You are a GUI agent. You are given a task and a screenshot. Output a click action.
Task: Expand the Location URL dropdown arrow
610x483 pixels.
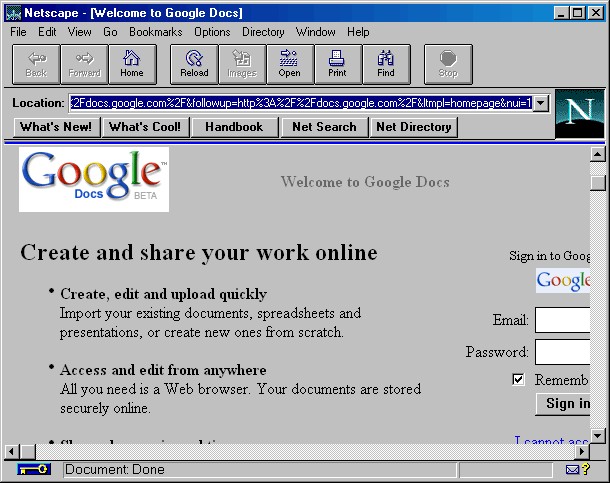tap(541, 102)
